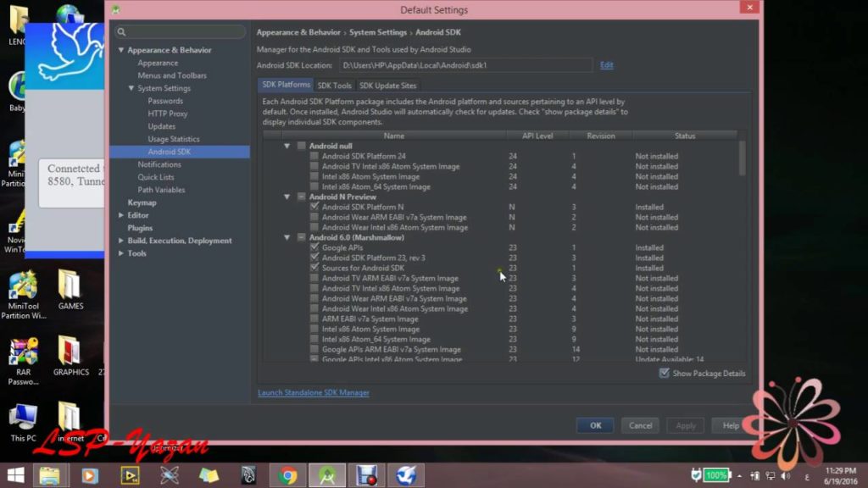Select Appearance in settings tree
The image size is (868, 488).
158,63
